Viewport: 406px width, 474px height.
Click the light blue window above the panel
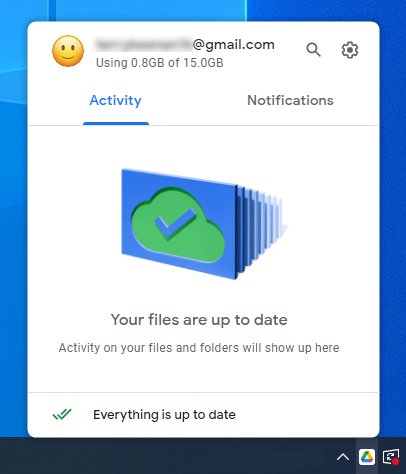click(x=150, y=10)
